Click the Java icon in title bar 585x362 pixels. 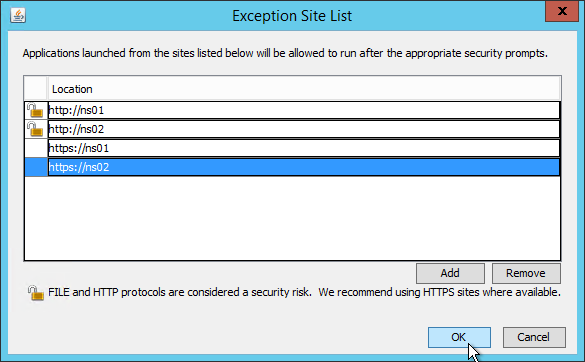click(18, 16)
